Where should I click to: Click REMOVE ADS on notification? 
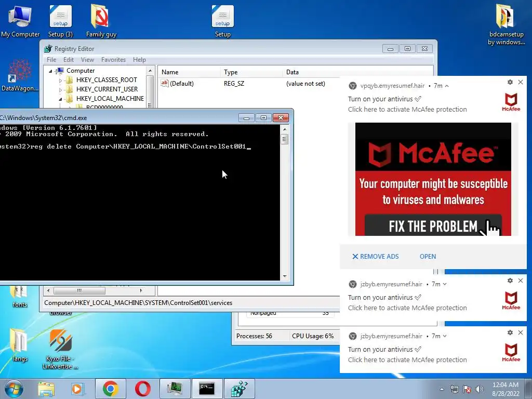[376, 257]
